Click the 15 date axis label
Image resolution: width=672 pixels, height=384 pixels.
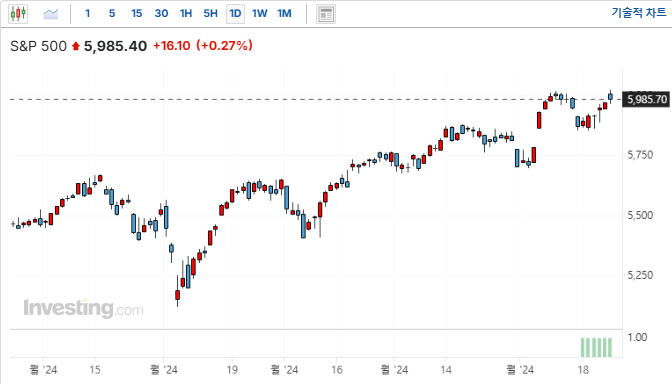click(x=95, y=370)
